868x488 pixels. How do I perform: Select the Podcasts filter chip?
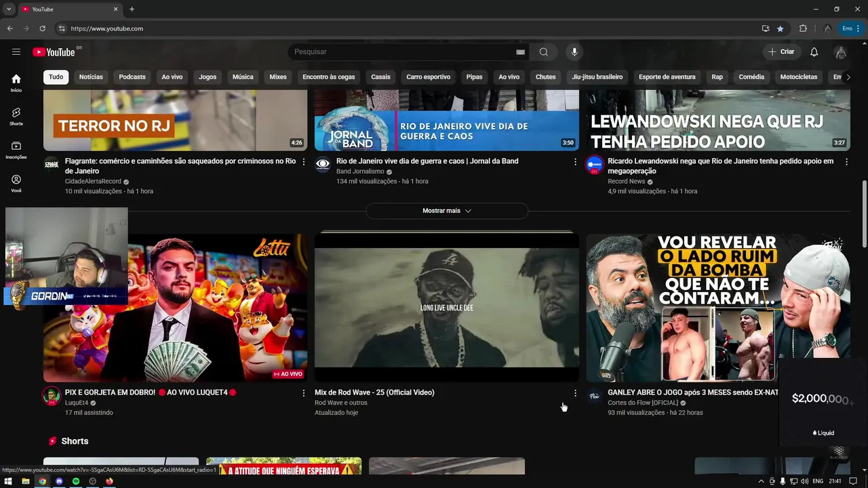tap(132, 77)
